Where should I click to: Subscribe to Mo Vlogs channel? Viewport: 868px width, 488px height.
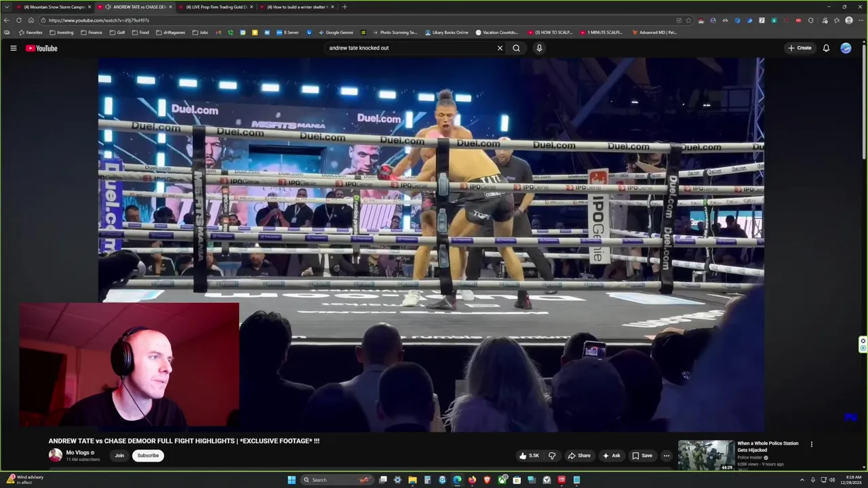pos(148,455)
